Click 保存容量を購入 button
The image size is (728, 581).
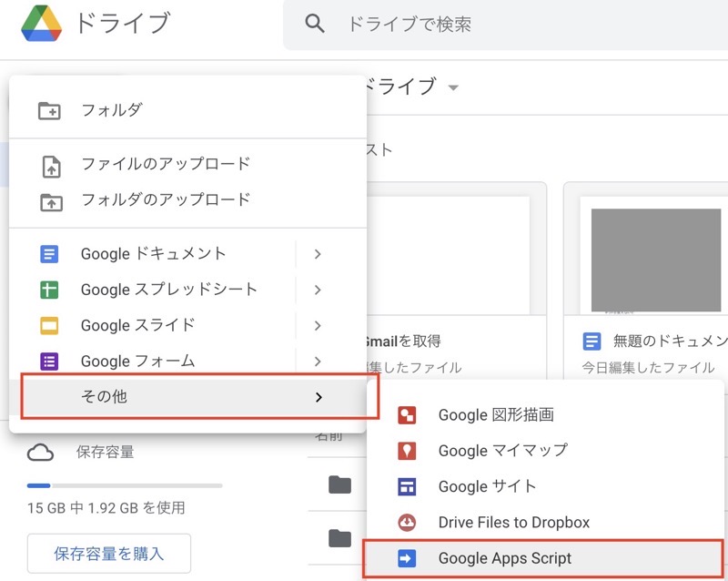click(x=109, y=554)
